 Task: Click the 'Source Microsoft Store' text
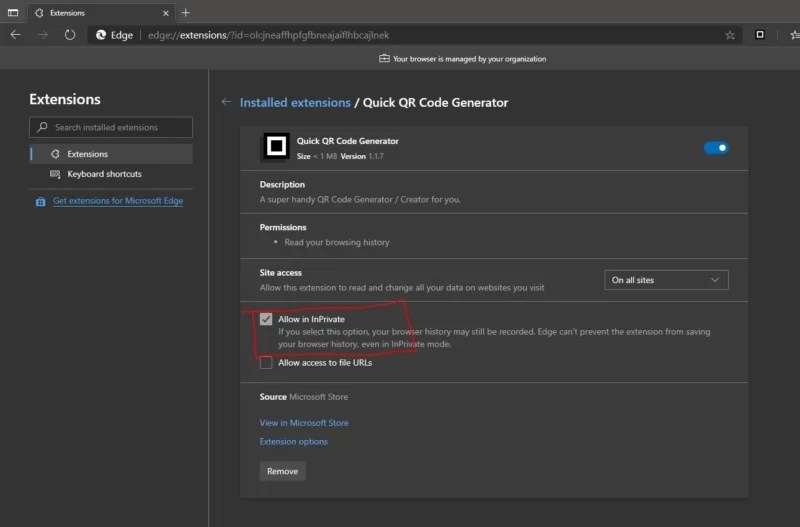click(x=304, y=397)
